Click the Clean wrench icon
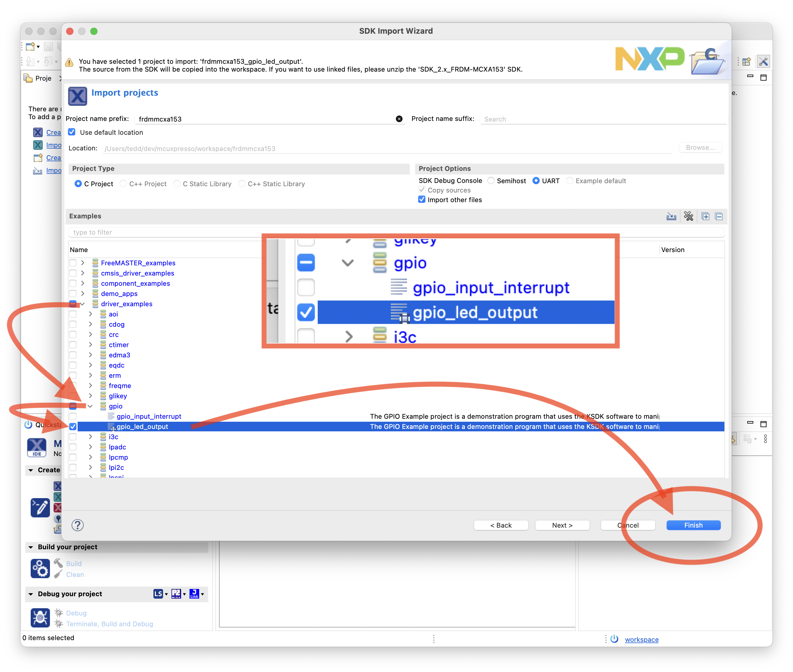 pos(58,574)
